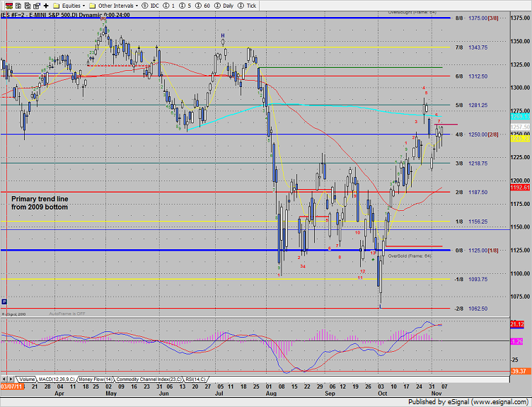Screen dimensions: 532x407
Task: Click the AutoFrame is OFF label
Action: [67, 314]
